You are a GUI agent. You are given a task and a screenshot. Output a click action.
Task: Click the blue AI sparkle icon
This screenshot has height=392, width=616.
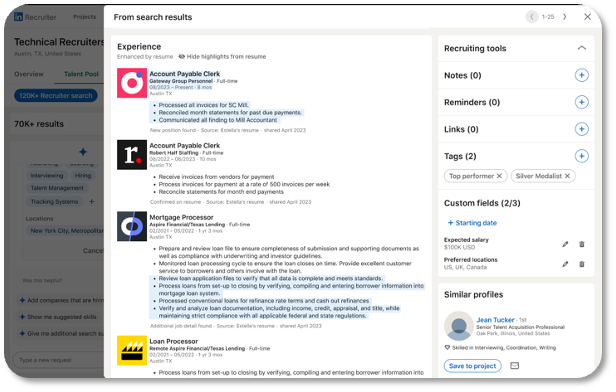click(x=83, y=152)
